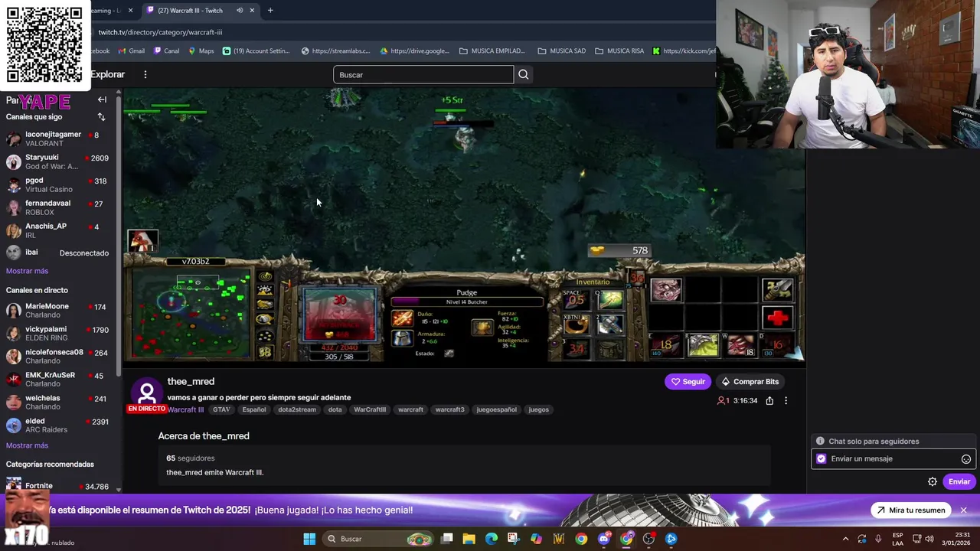980x551 pixels.
Task: Click the Twitch search magnifier icon
Action: 524,74
